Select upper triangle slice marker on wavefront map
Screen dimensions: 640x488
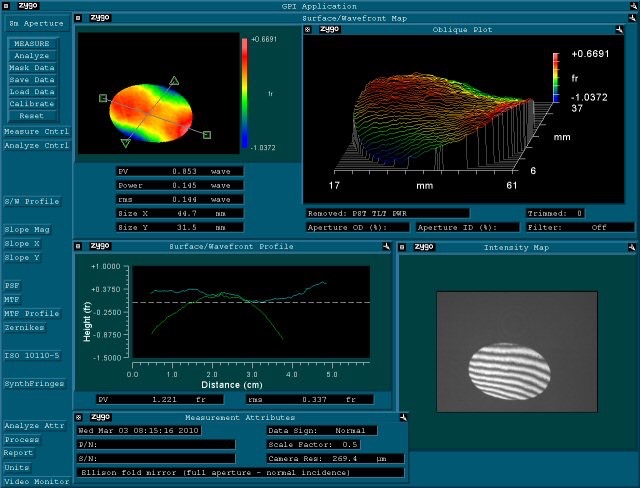point(174,80)
